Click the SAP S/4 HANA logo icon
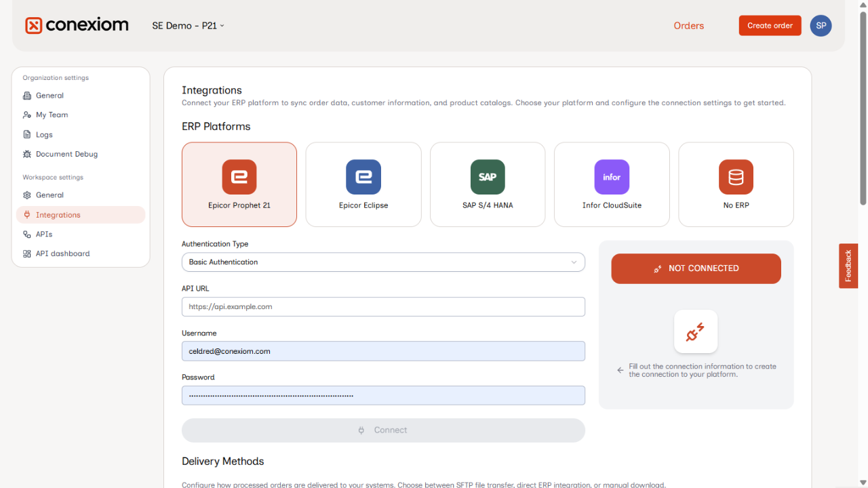The image size is (868, 488). pyautogui.click(x=488, y=177)
